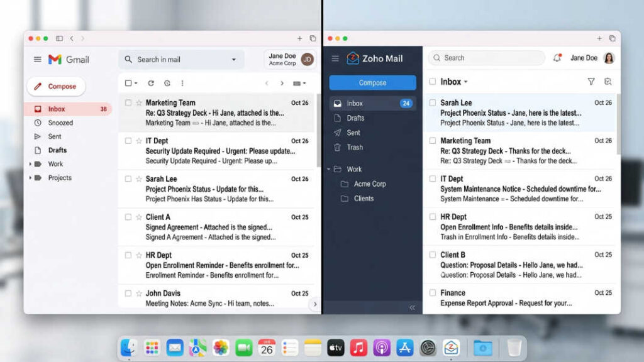Star the Client A email in Gmail
Screen dimensions: 644x362
click(139, 217)
